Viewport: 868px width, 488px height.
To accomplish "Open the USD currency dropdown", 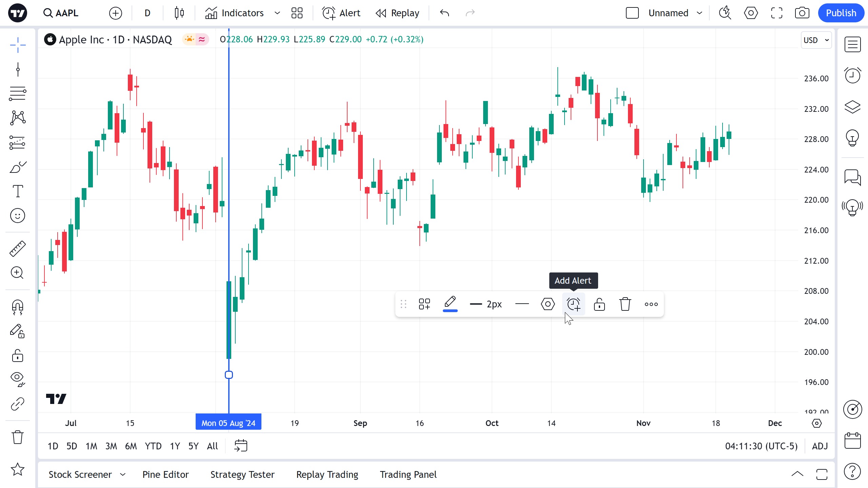I will [816, 40].
